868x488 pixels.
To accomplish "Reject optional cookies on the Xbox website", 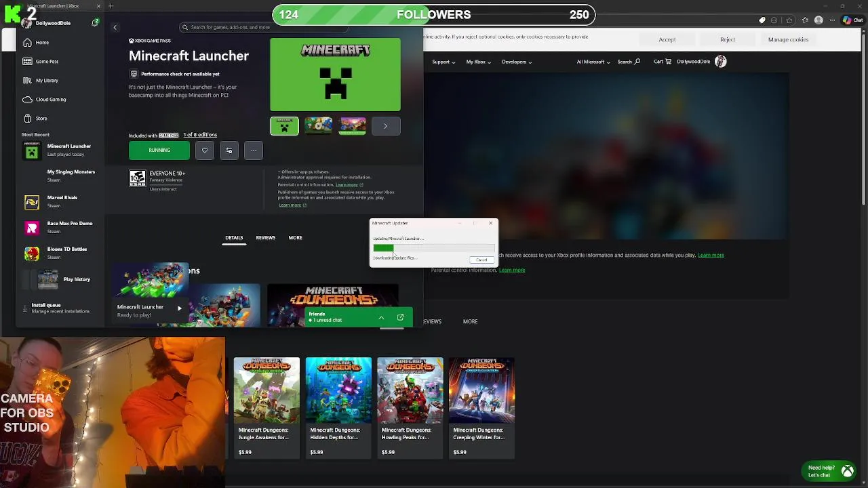I will pos(728,39).
